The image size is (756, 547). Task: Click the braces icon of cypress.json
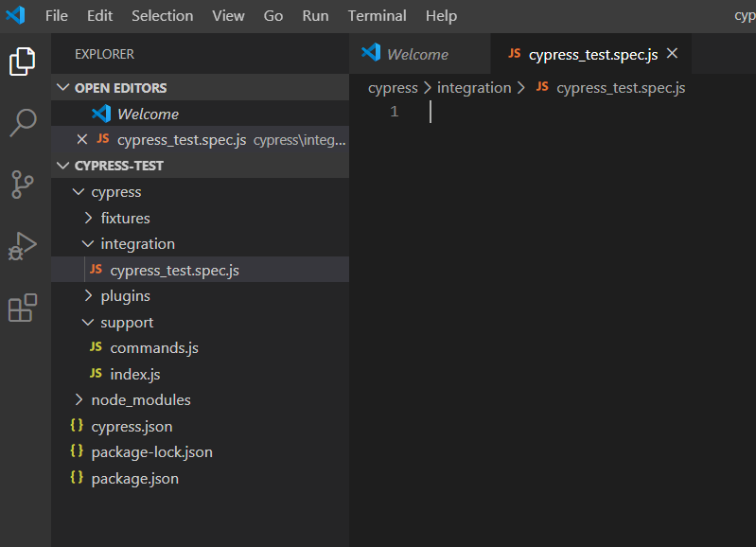tap(77, 425)
